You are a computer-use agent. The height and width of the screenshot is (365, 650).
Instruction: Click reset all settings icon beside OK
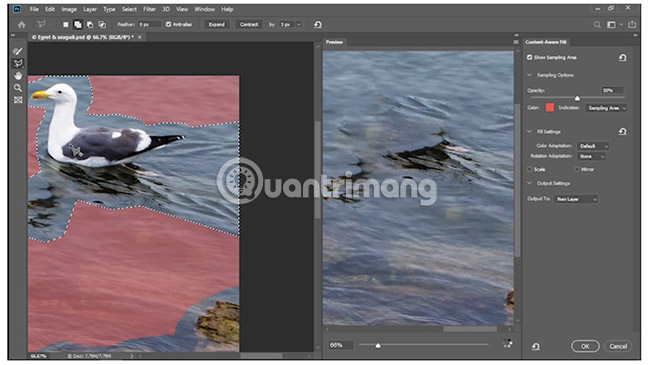click(x=536, y=346)
